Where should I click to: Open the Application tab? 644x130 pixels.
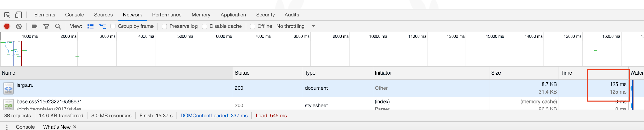click(233, 15)
